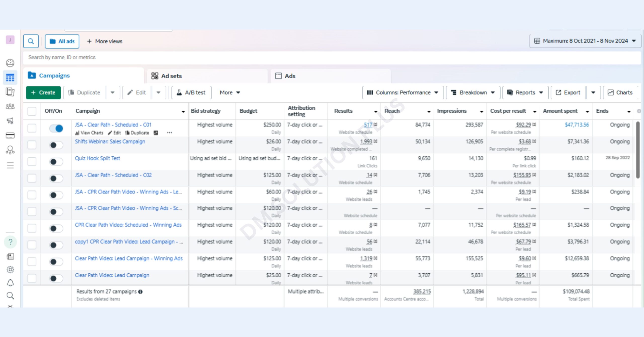Open the Breakdown dropdown
The width and height of the screenshot is (644, 337).
click(x=473, y=93)
